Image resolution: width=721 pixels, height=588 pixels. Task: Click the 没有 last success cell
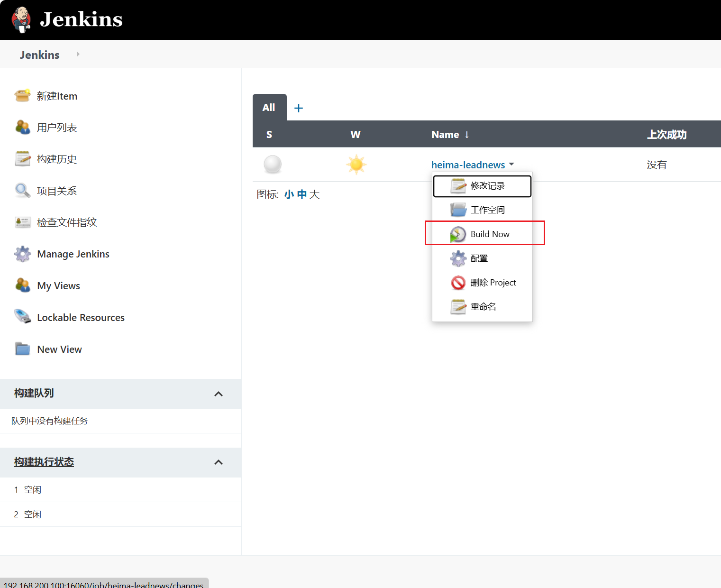click(657, 165)
